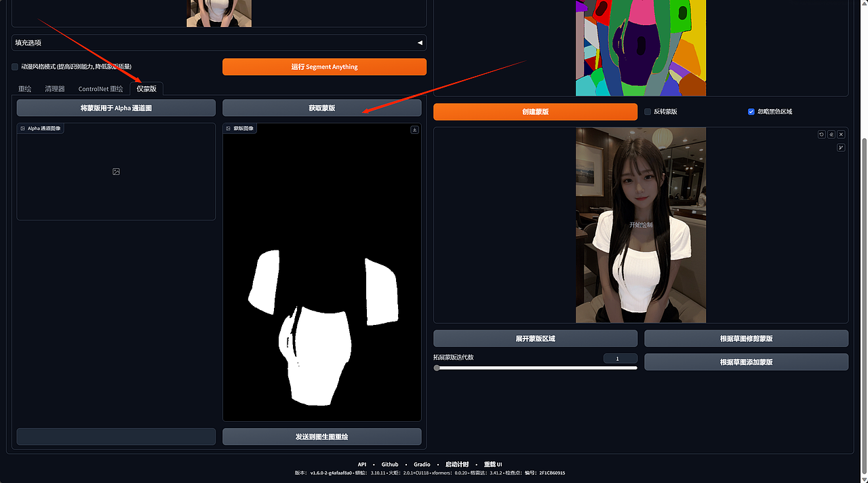
Task: Click the 拓展蒙版迭代数 slider handle
Action: (x=437, y=368)
